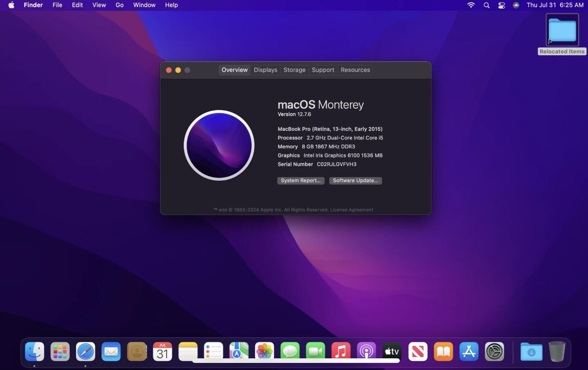Screen dimensions: 588x370
Task: Open the License Agreement link
Action: [351, 210]
